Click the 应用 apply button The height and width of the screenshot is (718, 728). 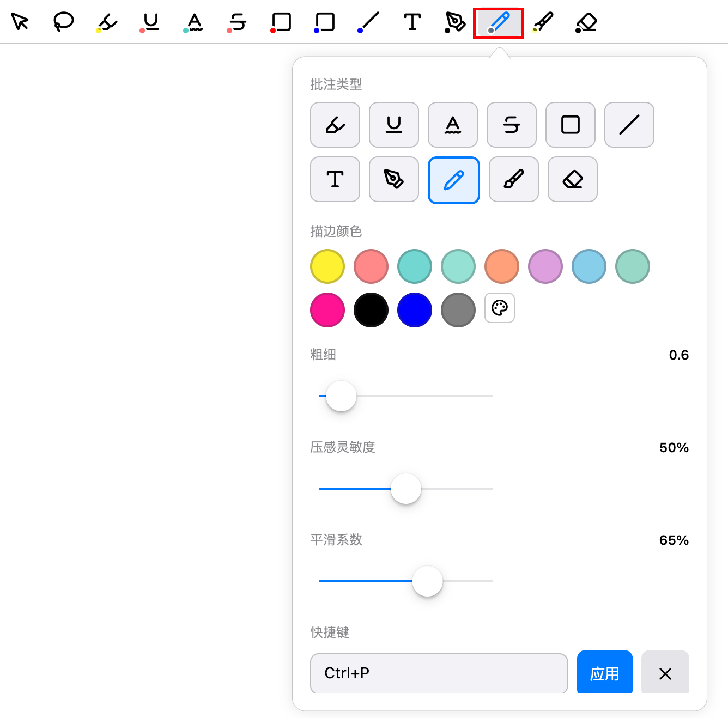tap(605, 673)
